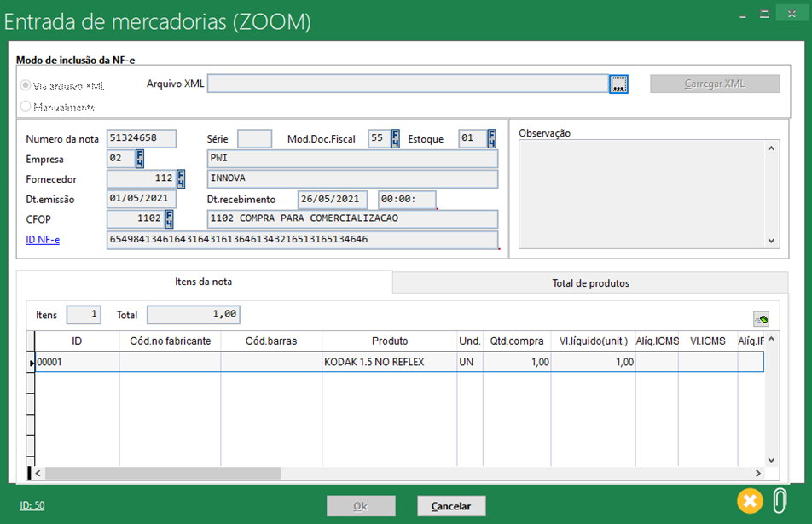
Task: Click the green tag icon above items grid
Action: click(x=761, y=319)
